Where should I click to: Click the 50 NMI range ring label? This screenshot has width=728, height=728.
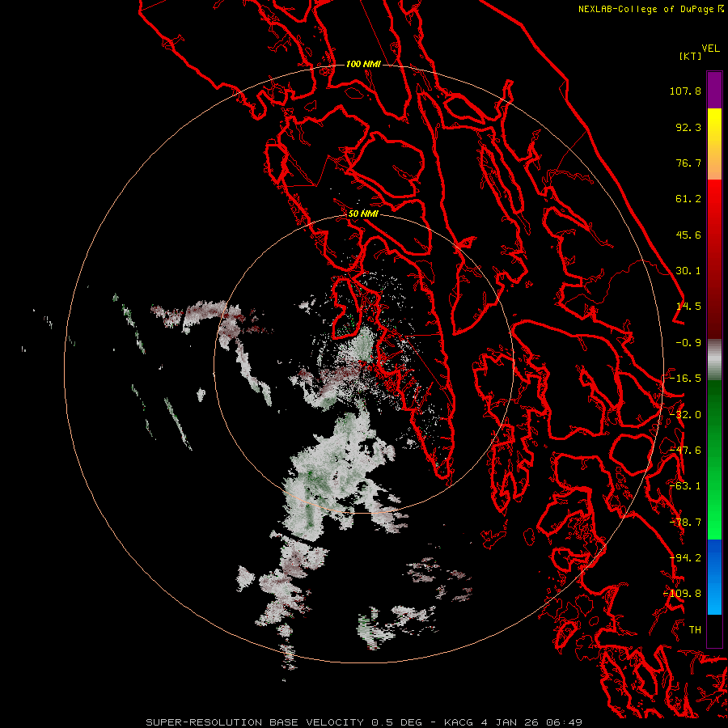[363, 214]
